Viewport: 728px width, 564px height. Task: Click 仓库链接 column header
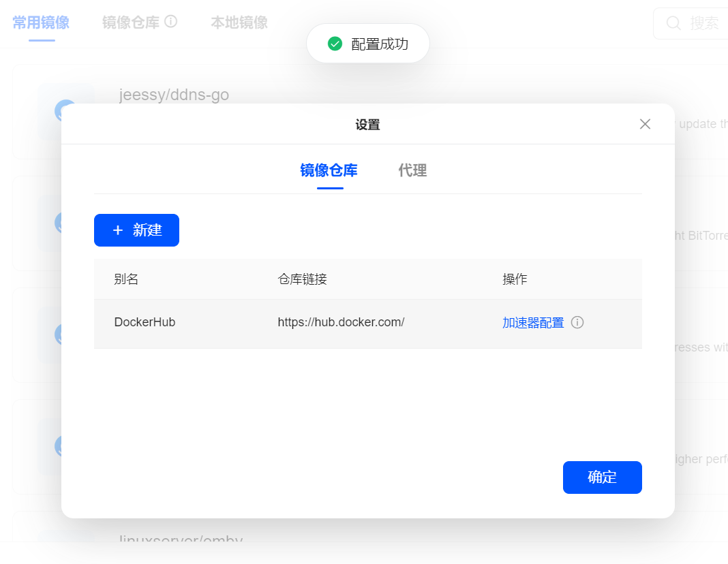pos(302,279)
